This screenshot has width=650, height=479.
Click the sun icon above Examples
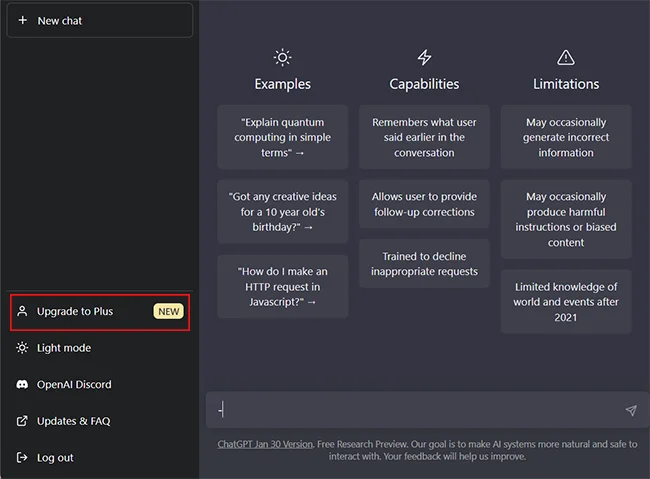(x=283, y=57)
